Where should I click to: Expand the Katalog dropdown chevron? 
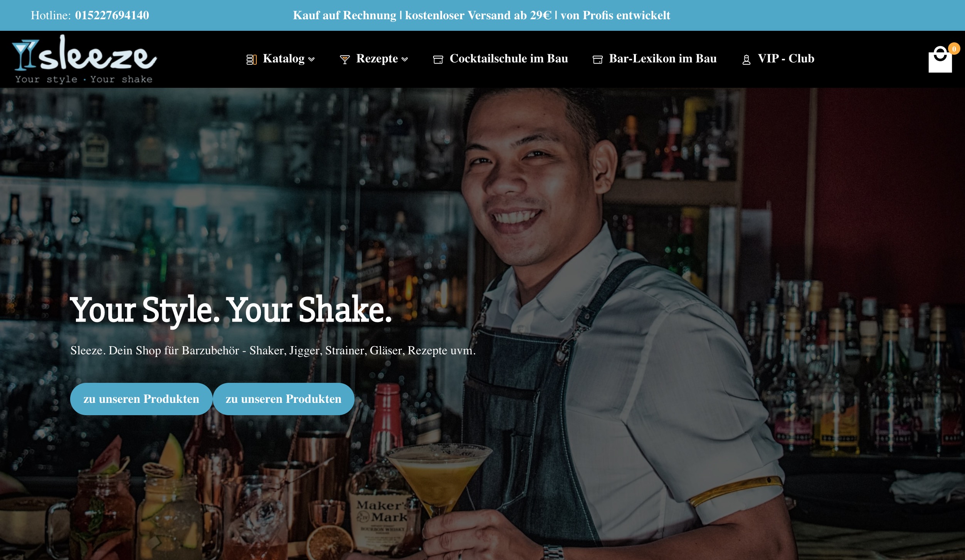[311, 59]
